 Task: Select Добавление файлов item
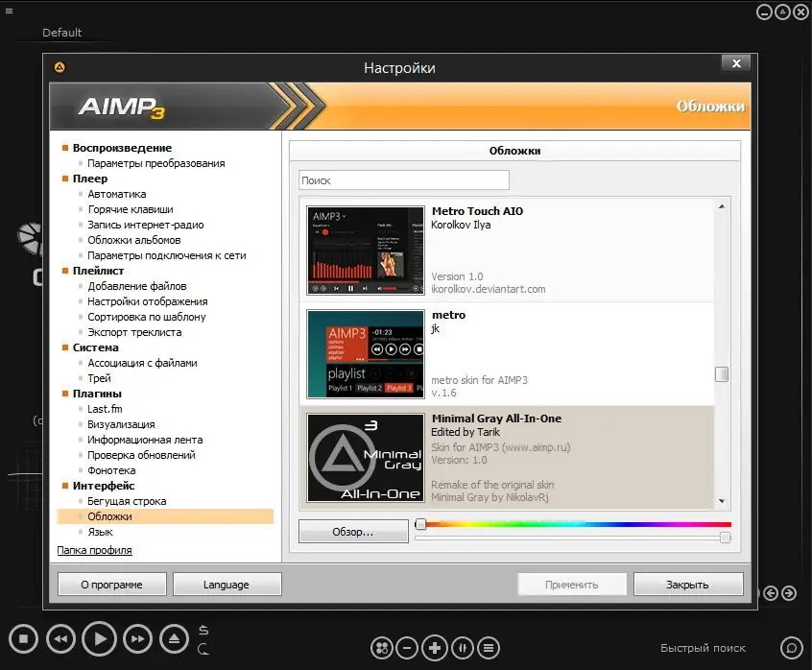pyautogui.click(x=137, y=286)
